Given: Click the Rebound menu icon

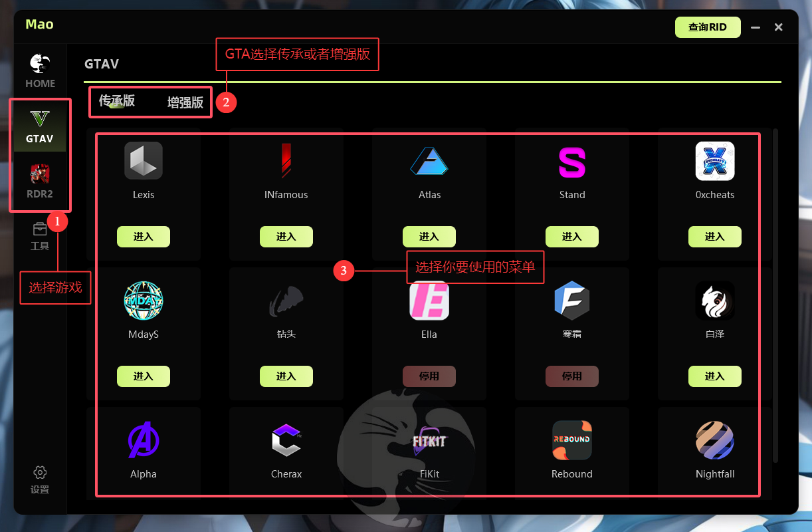Looking at the screenshot, I should pyautogui.click(x=572, y=440).
